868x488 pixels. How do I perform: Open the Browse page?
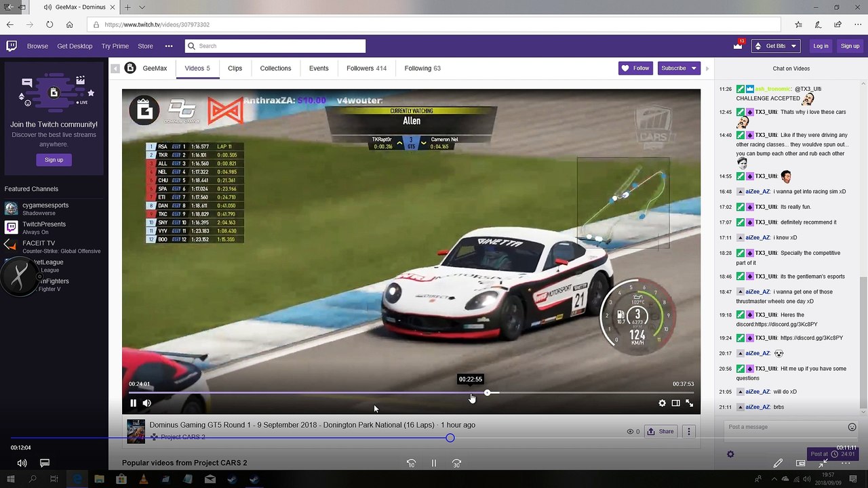click(x=37, y=46)
